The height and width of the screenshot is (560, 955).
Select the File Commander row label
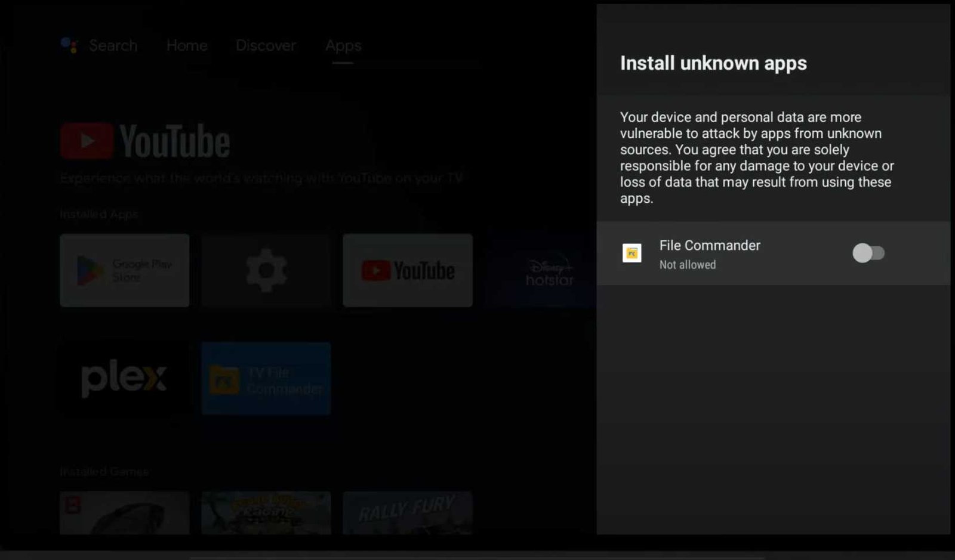click(710, 245)
